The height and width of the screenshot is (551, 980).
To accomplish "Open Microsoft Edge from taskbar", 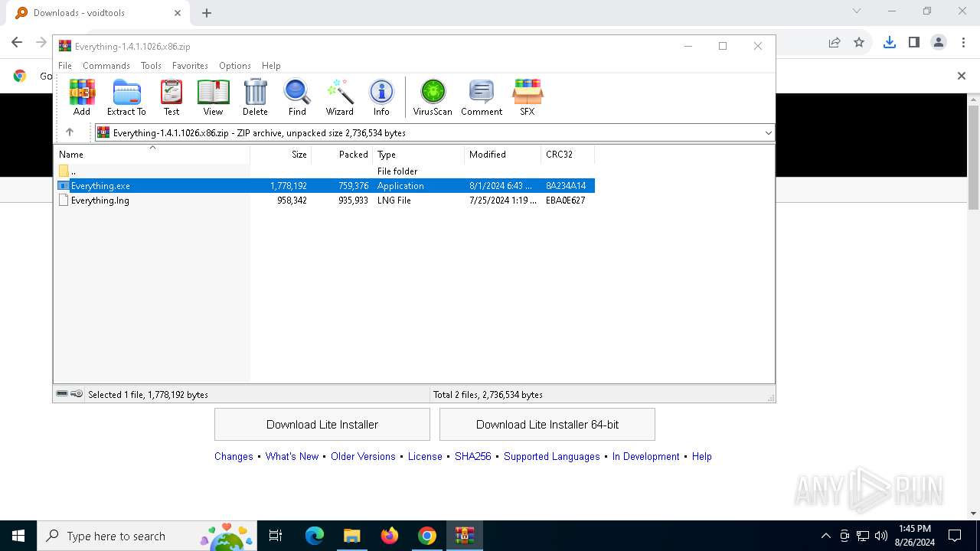I will coord(315,536).
